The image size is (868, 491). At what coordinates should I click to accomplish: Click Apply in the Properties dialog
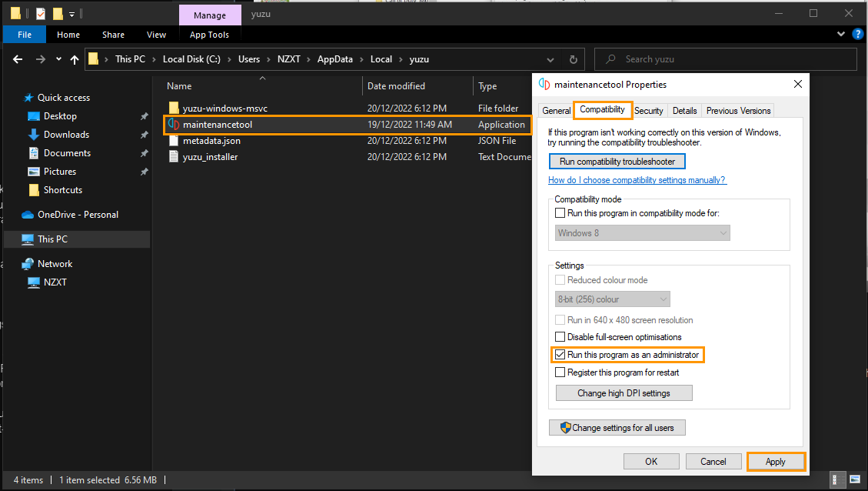(776, 462)
